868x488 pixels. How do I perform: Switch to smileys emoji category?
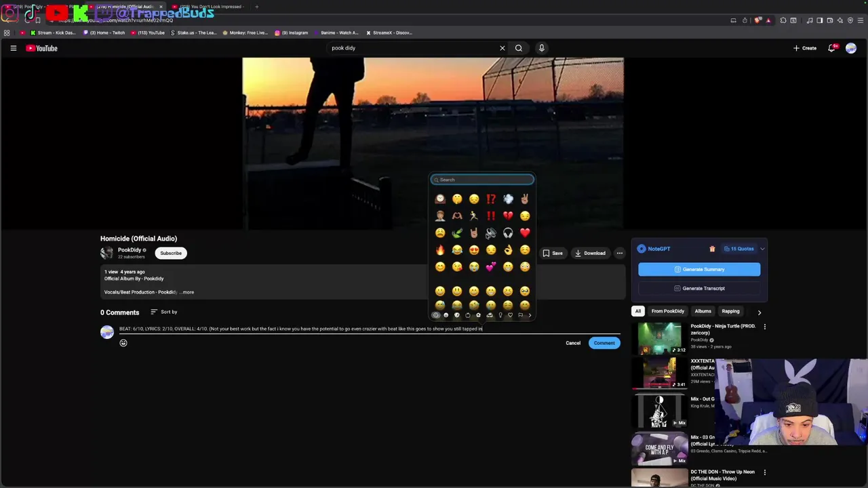pyautogui.click(x=446, y=315)
